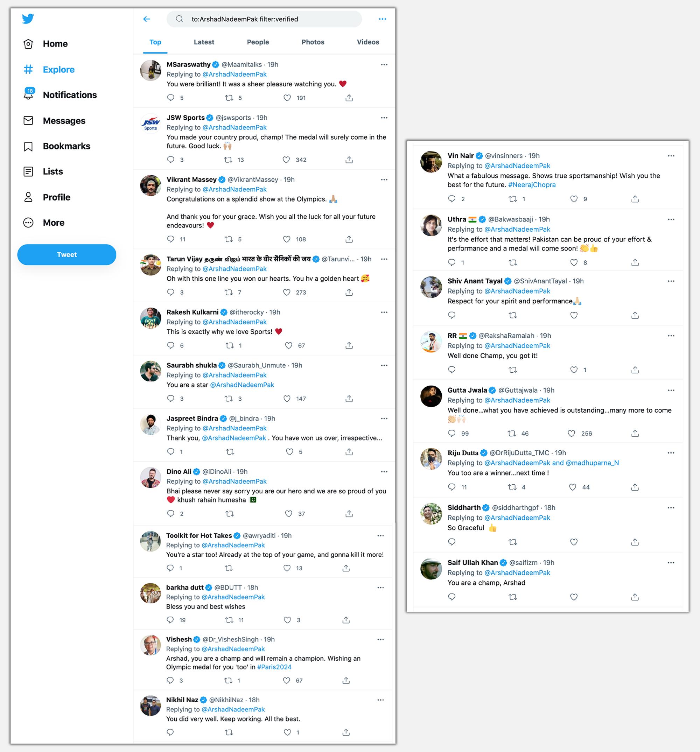
Task: Open more options on Rakesh Kulkarni's tweet
Action: click(x=384, y=312)
